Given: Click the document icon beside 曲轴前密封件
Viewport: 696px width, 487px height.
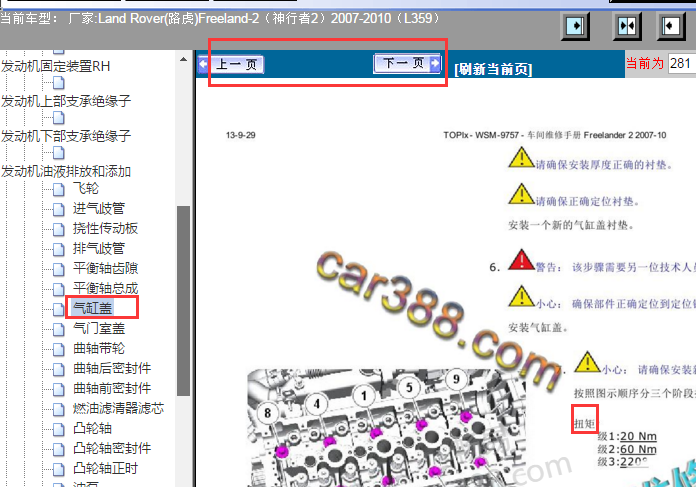Looking at the screenshot, I should coord(59,389).
